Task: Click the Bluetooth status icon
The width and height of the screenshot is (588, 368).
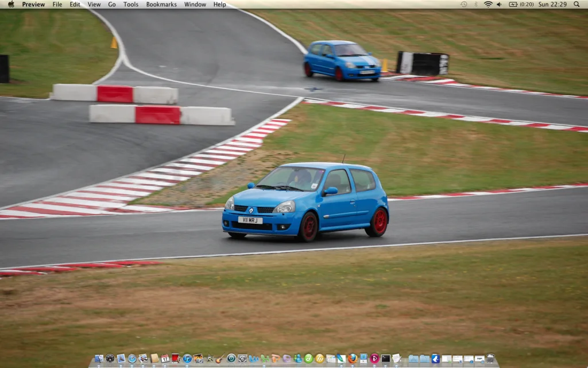Action: [475, 4]
